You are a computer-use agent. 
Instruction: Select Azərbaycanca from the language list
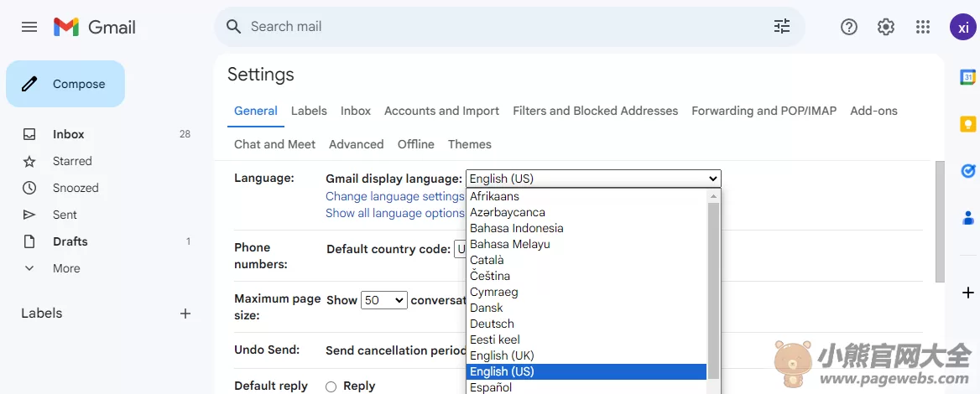tap(586, 212)
